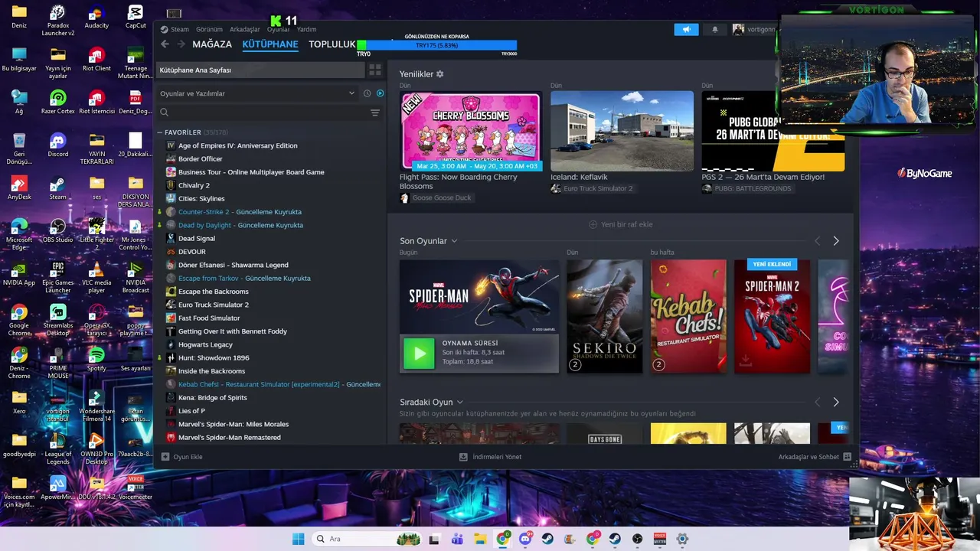Viewport: 980px width, 551px height.
Task: Show next games in Son Oyunlar shelf
Action: tap(836, 241)
